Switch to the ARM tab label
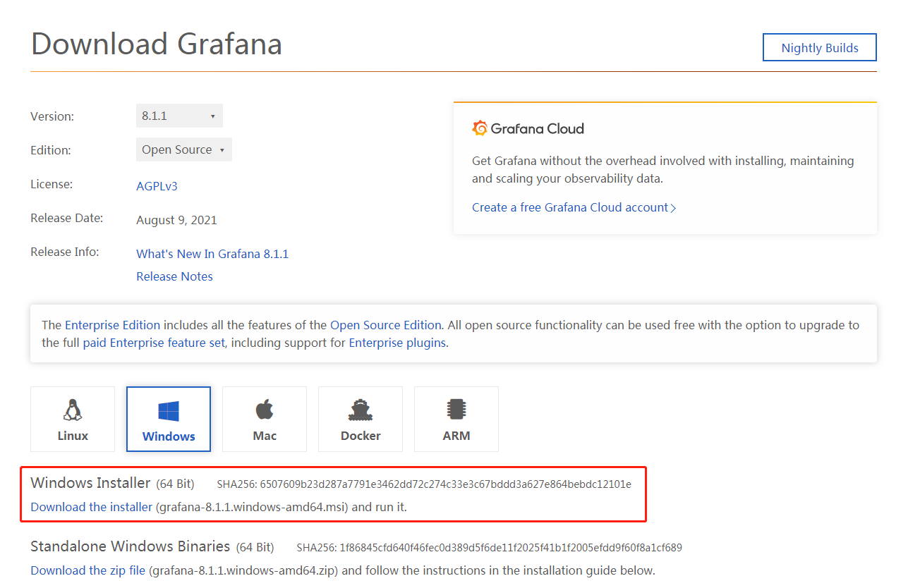Image resolution: width=920 pixels, height=588 pixels. point(456,436)
